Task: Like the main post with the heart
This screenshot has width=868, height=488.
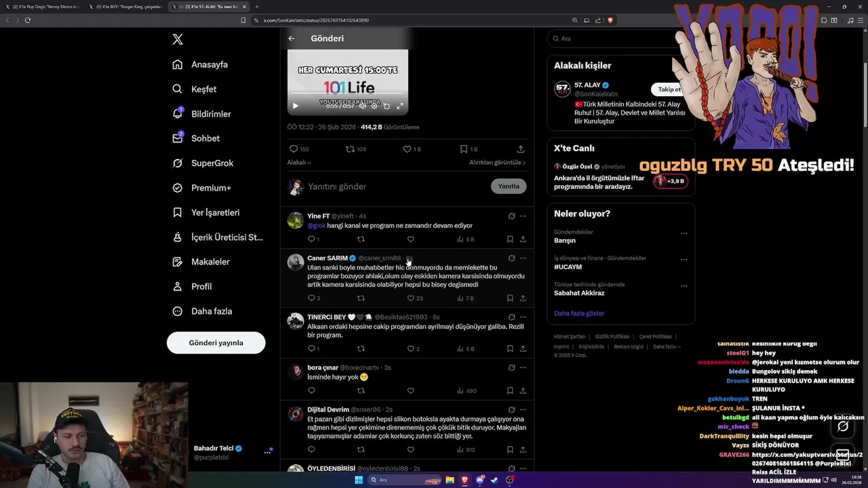Action: pos(412,149)
